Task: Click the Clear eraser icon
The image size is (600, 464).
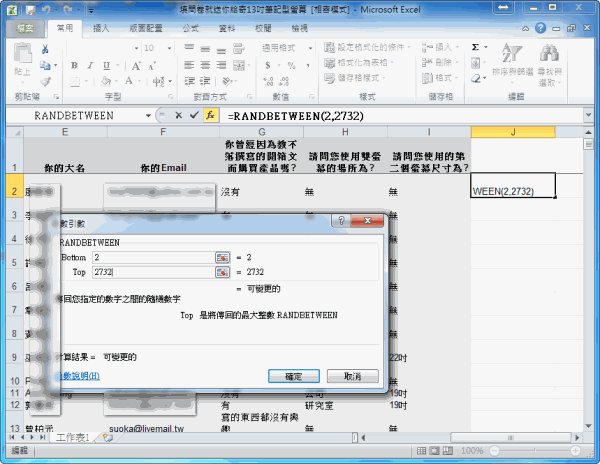Action: [x=476, y=78]
